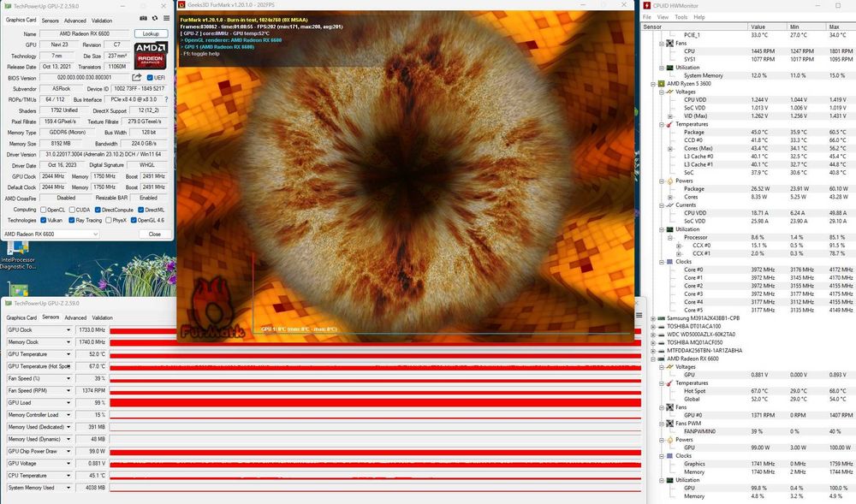
Task: Toggle the Vulkan checkbox
Action: point(43,221)
